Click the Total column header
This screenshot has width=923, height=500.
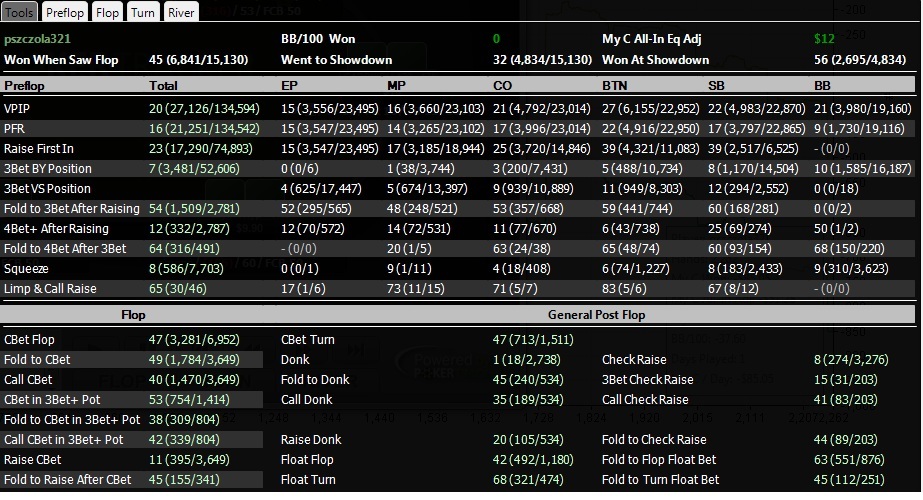pos(163,85)
